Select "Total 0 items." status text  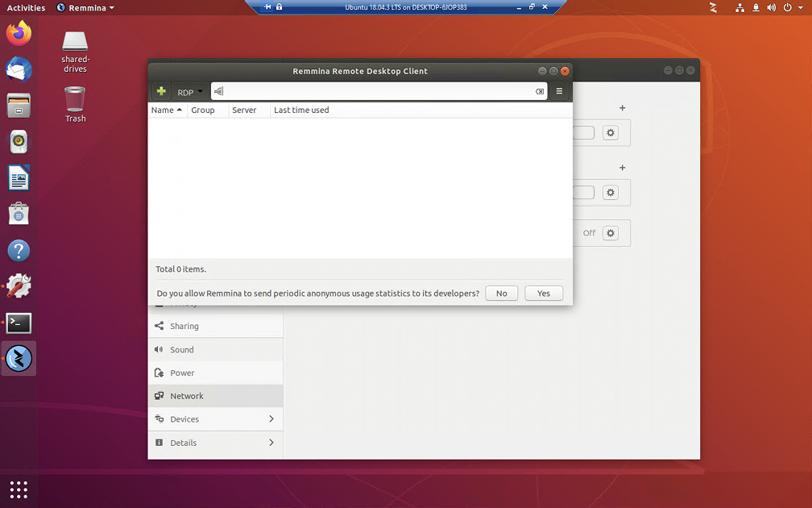click(180, 269)
